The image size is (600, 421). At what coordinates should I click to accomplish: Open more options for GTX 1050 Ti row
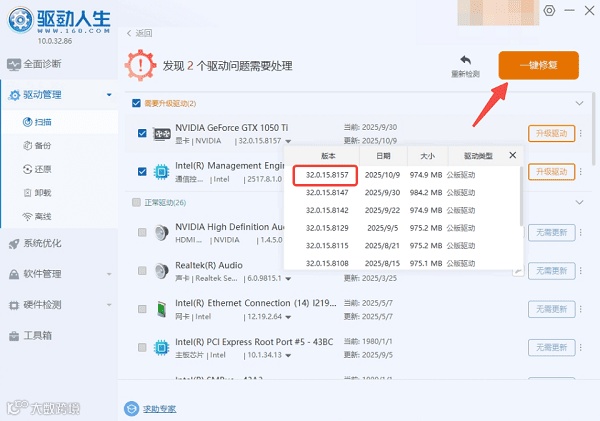[x=581, y=133]
